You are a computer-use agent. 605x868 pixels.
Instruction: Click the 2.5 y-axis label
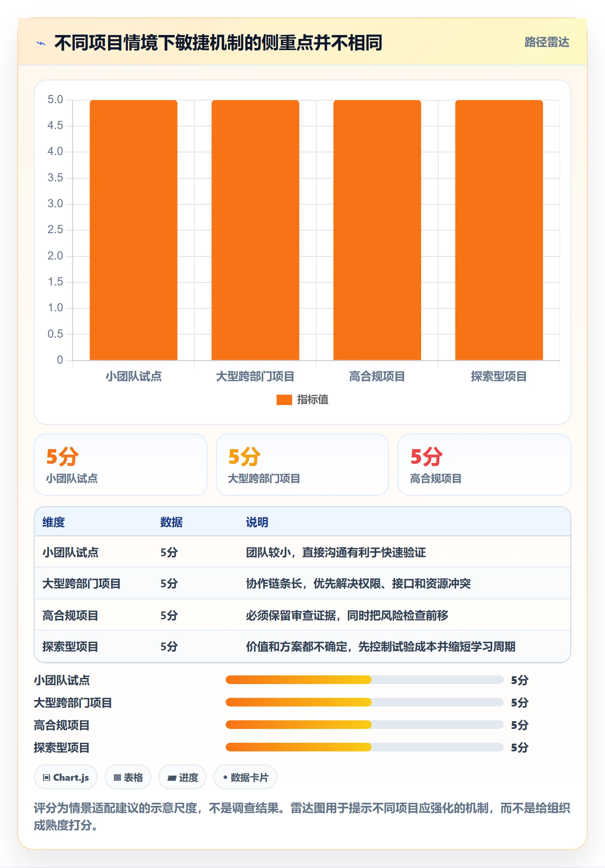tap(55, 230)
